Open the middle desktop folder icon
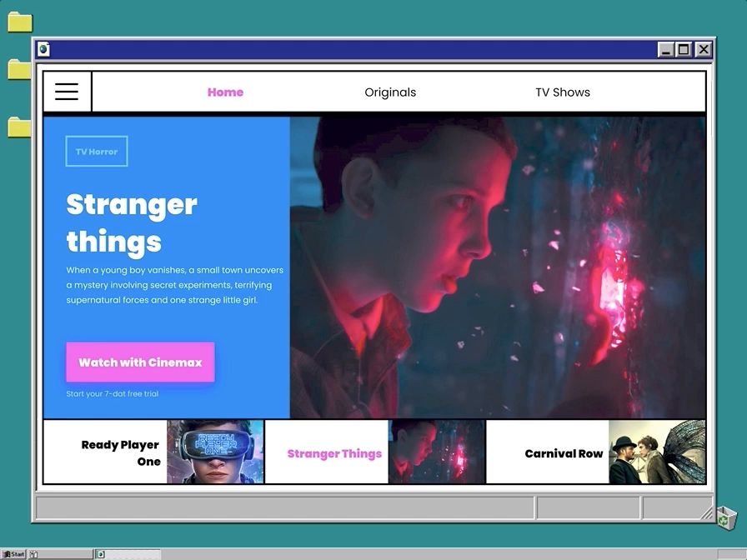This screenshot has width=747, height=560. 19,69
